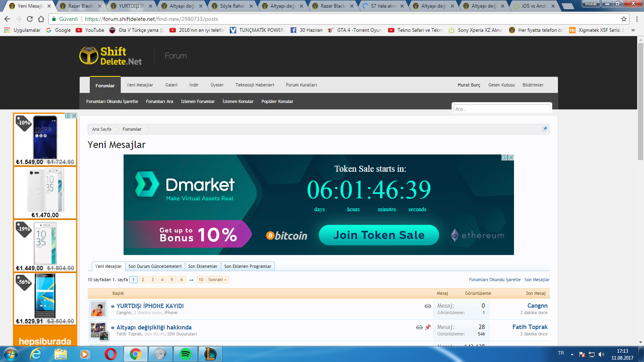644x362 pixels.
Task: Click Forumları Okundu İşaretle in the subnav bar
Action: 112,101
